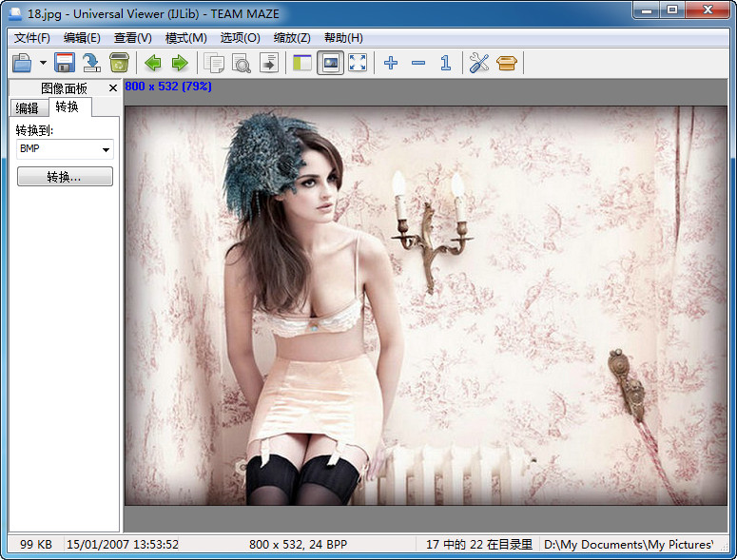This screenshot has width=737, height=560.
Task: Expand the open-file dropdown arrow
Action: pyautogui.click(x=43, y=63)
